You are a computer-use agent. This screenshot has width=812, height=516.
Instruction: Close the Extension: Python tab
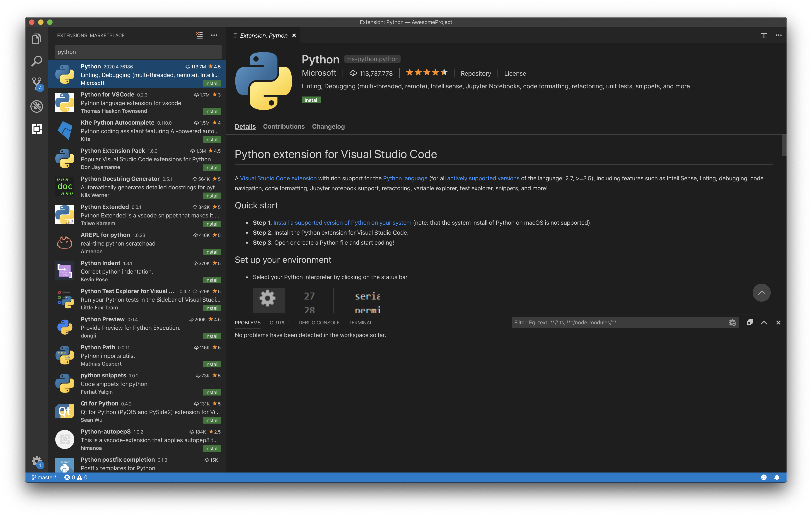point(294,35)
